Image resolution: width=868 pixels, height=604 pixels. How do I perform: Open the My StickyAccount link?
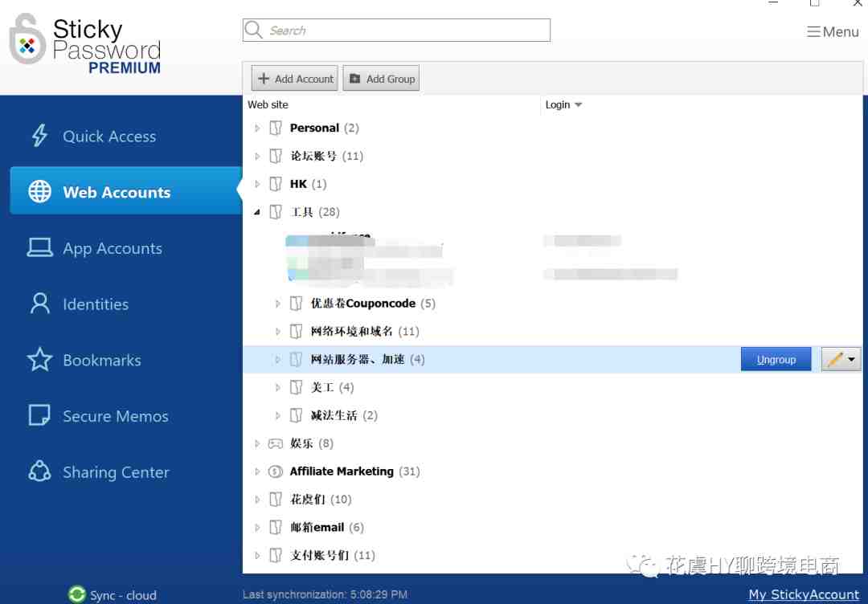click(804, 594)
